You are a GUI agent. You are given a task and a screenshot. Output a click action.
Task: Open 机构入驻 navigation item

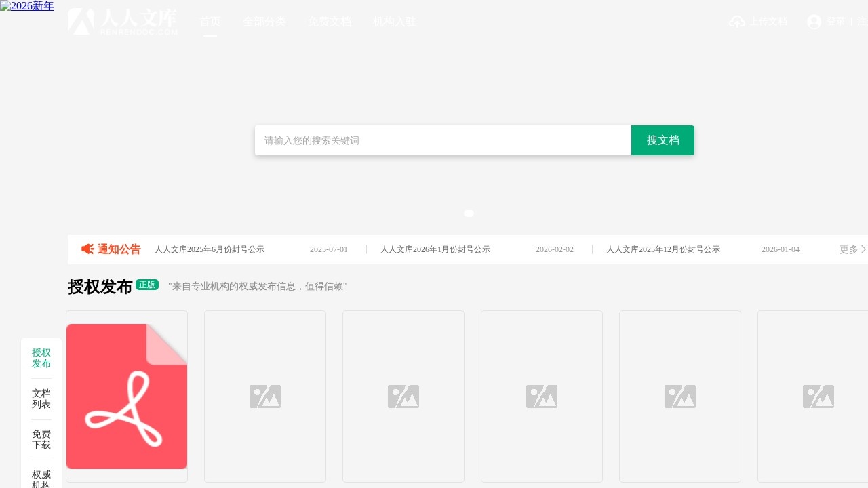click(394, 22)
